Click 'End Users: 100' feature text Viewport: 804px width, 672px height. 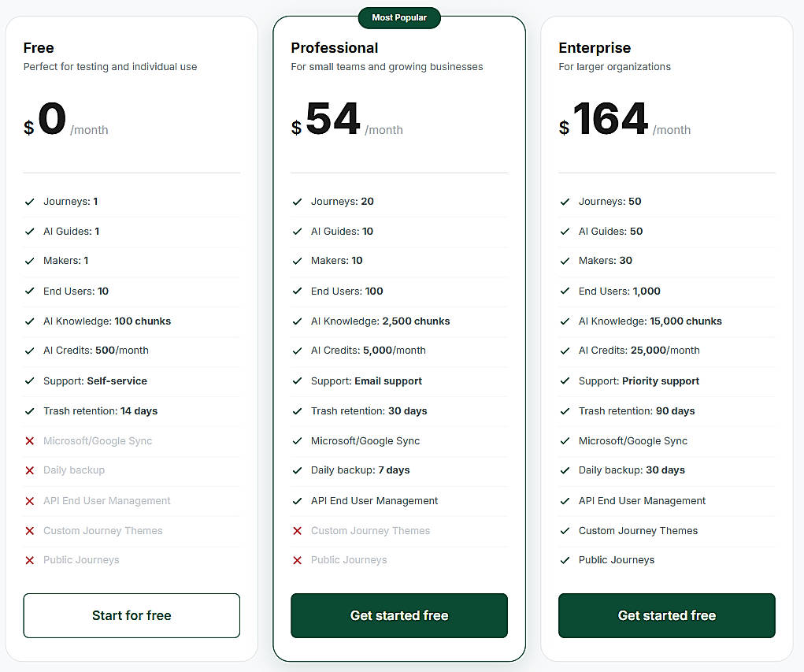(346, 291)
